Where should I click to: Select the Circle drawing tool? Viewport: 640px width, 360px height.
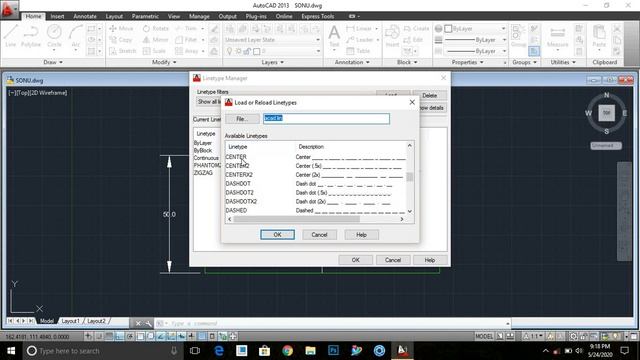54,36
